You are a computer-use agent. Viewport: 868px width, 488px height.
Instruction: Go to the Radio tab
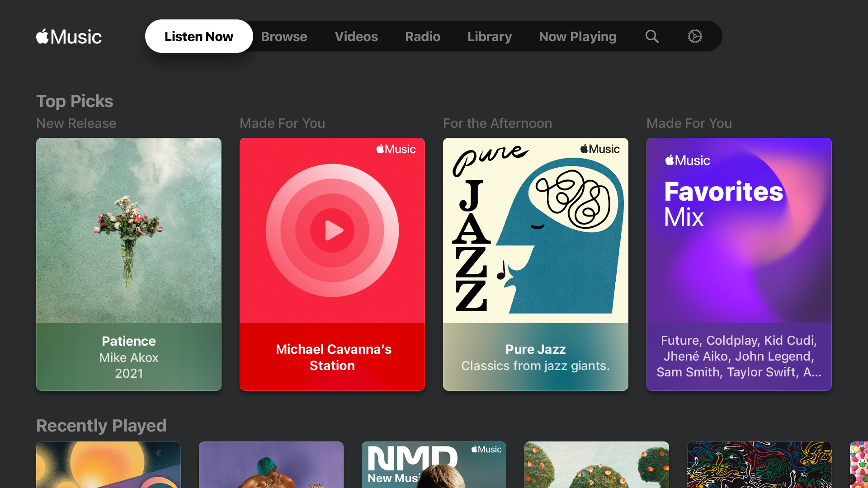coord(423,37)
